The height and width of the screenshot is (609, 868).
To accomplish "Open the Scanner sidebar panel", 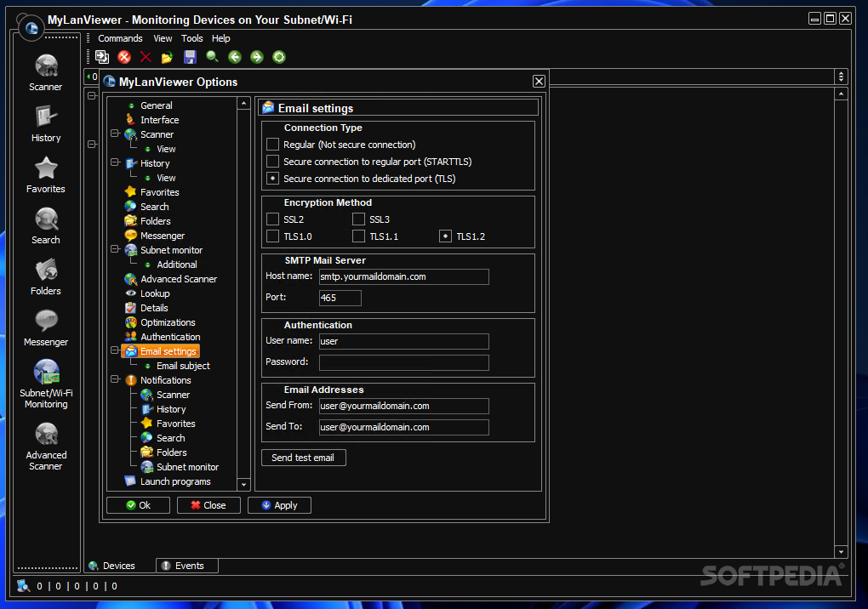I will [x=46, y=73].
